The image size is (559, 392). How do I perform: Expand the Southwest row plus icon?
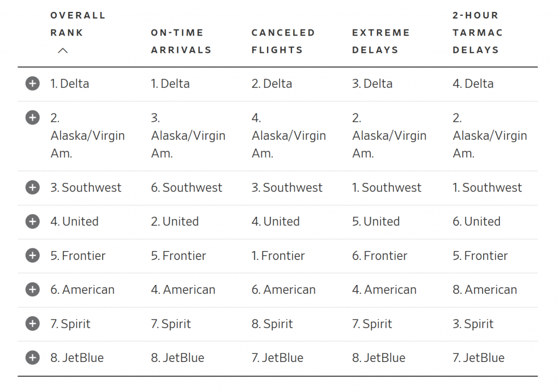tap(32, 187)
